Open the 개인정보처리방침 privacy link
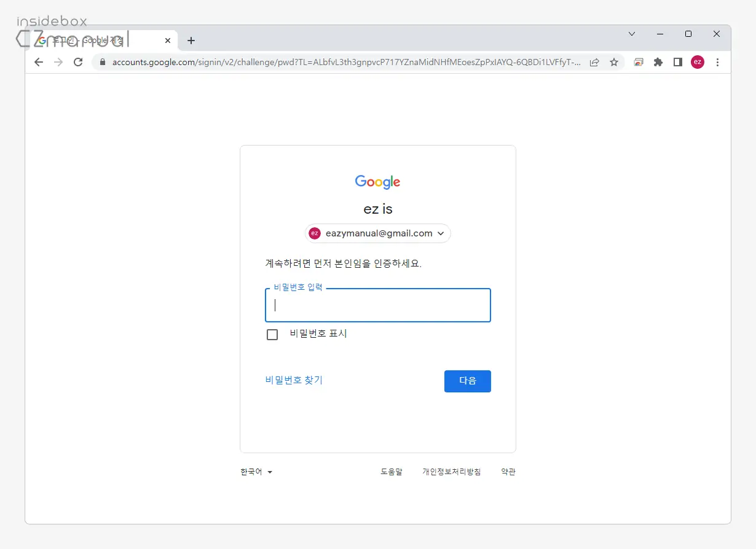Screen dimensions: 756x549 point(452,472)
